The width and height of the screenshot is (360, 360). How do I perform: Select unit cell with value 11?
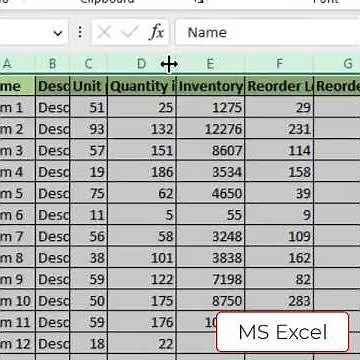click(88, 215)
